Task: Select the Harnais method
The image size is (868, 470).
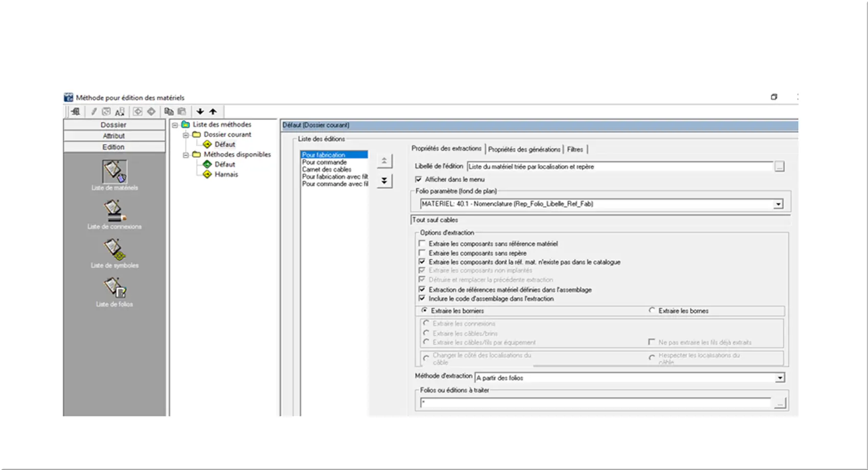Action: coord(226,175)
